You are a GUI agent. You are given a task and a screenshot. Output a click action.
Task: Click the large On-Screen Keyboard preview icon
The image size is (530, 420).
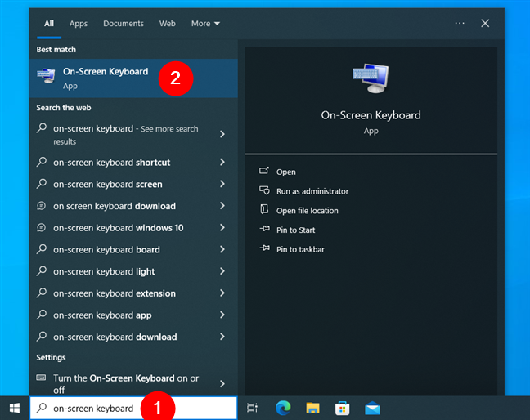pyautogui.click(x=371, y=78)
